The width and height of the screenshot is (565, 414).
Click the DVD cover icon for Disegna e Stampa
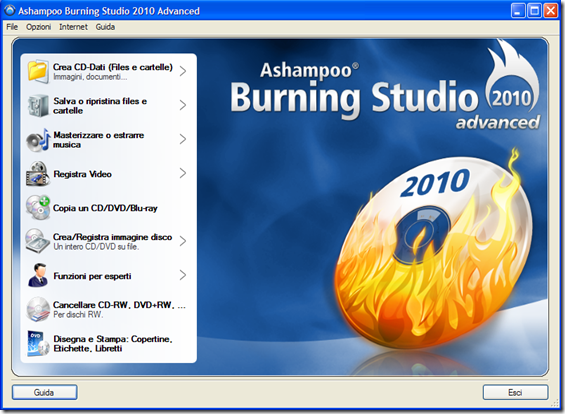[x=37, y=343]
